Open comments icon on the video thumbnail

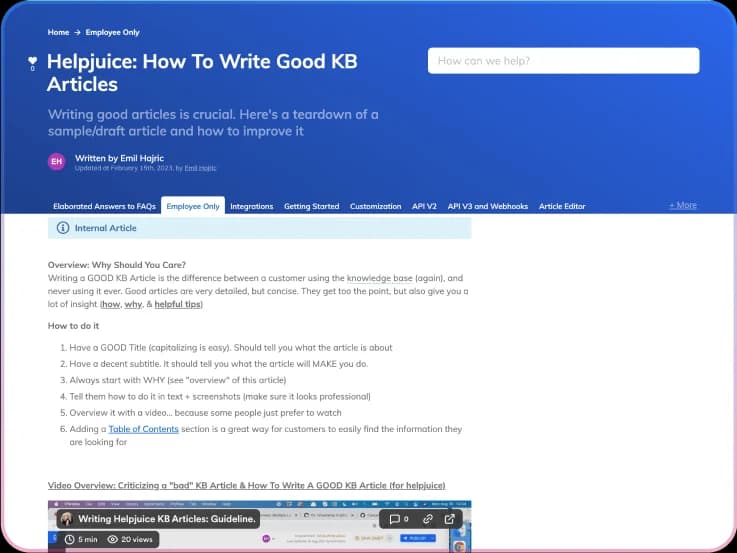pyautogui.click(x=394, y=519)
